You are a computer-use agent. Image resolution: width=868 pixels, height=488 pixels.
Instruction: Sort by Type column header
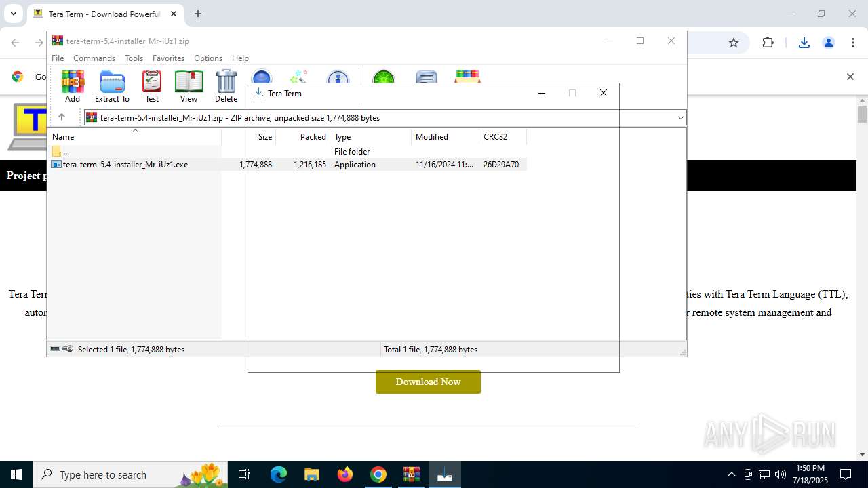[371, 137]
